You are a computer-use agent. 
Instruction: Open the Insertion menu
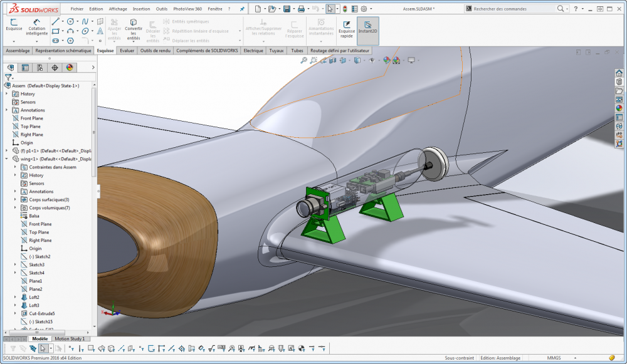click(141, 9)
